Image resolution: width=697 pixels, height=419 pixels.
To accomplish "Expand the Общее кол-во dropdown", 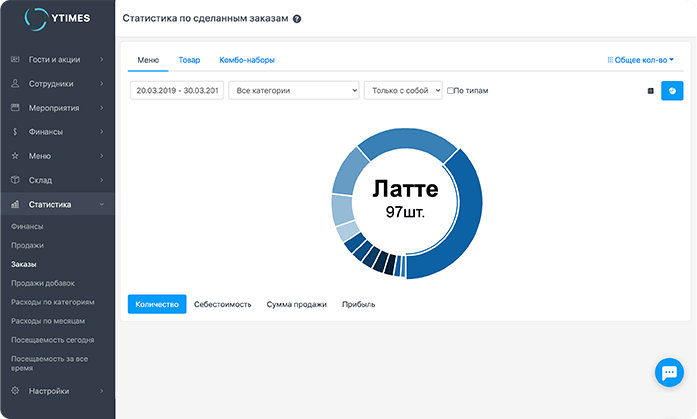I will (x=641, y=60).
